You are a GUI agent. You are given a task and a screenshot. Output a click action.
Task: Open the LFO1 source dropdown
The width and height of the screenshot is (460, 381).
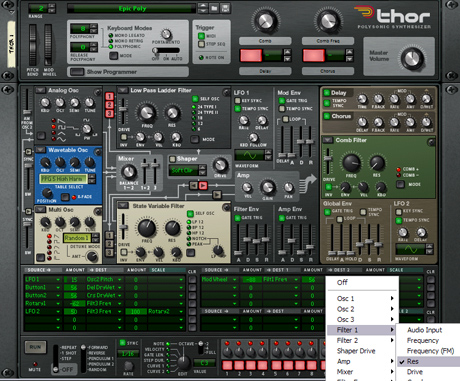pos(43,279)
